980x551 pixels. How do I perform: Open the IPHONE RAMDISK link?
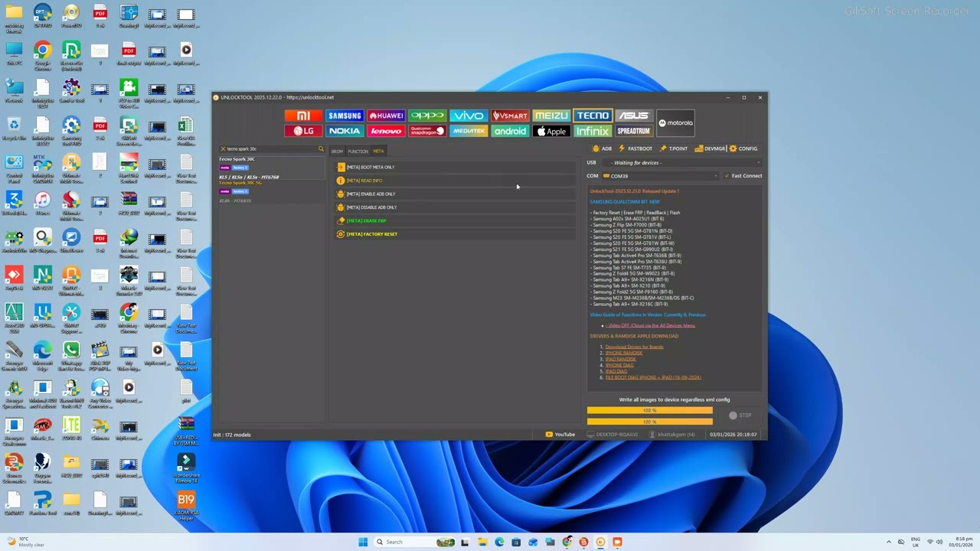click(x=623, y=353)
